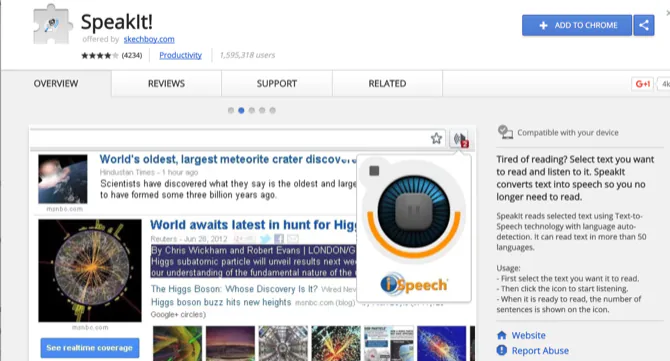Click the fifth image in the bottom thumbnail strip

pos(389,343)
